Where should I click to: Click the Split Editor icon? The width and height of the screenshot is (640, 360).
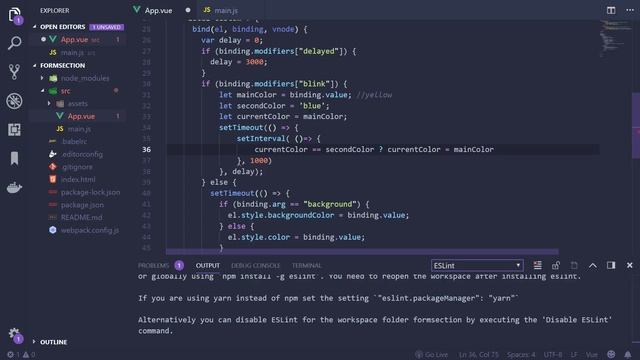coord(611,10)
